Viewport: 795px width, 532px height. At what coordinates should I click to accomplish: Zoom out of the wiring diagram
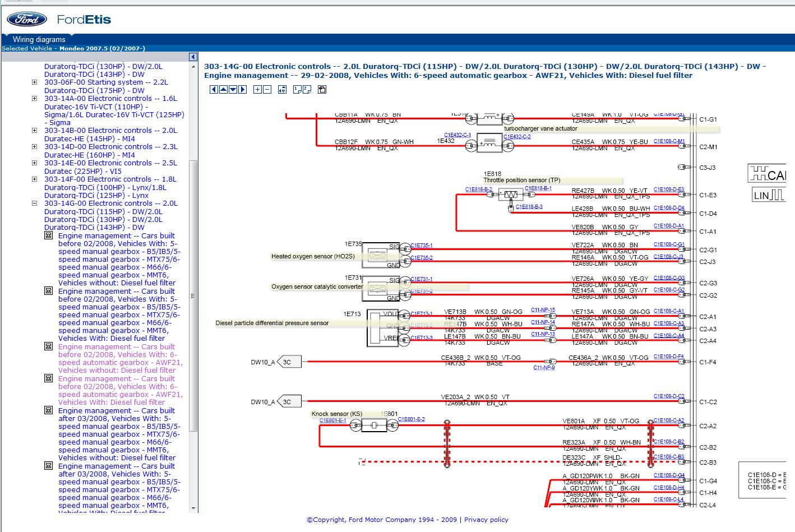coord(267,90)
